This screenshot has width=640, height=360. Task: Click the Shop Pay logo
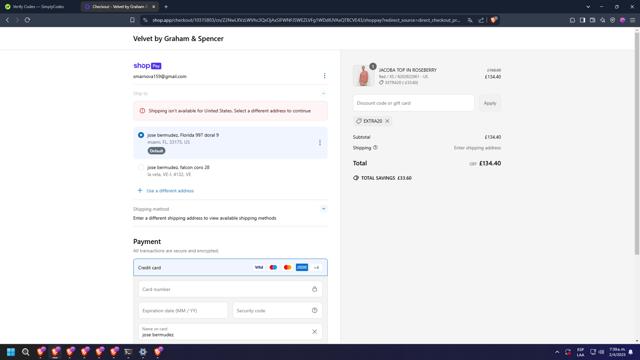pos(147,66)
